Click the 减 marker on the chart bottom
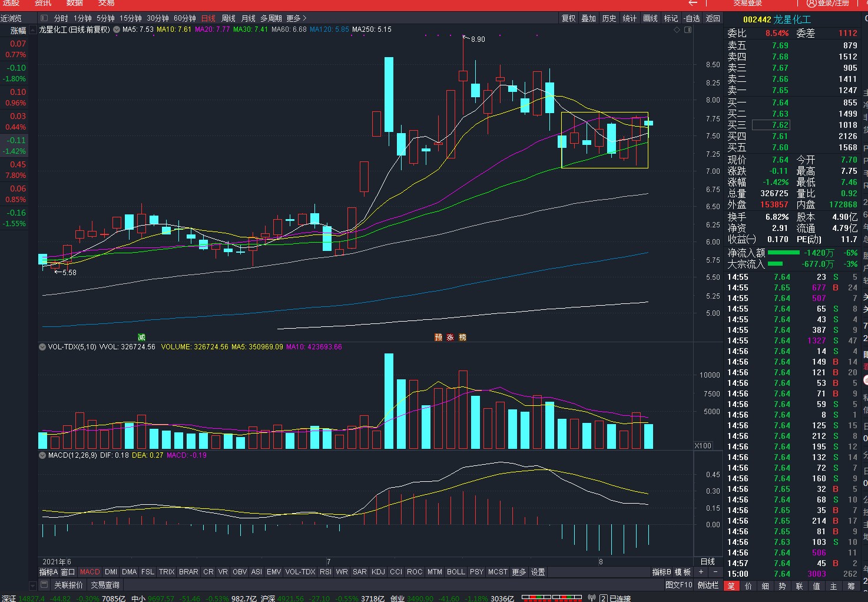Viewport: 868px width, 602px height. tap(141, 338)
